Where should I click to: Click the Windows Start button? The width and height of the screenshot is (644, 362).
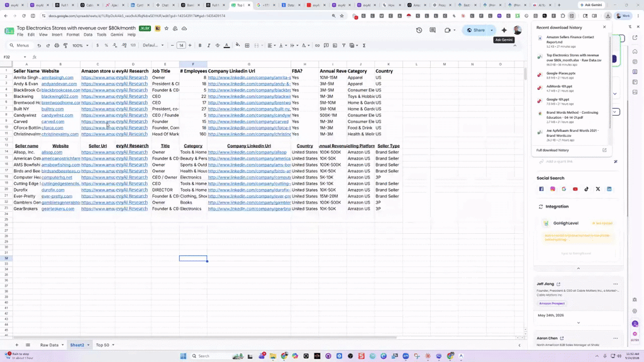[x=183, y=356]
